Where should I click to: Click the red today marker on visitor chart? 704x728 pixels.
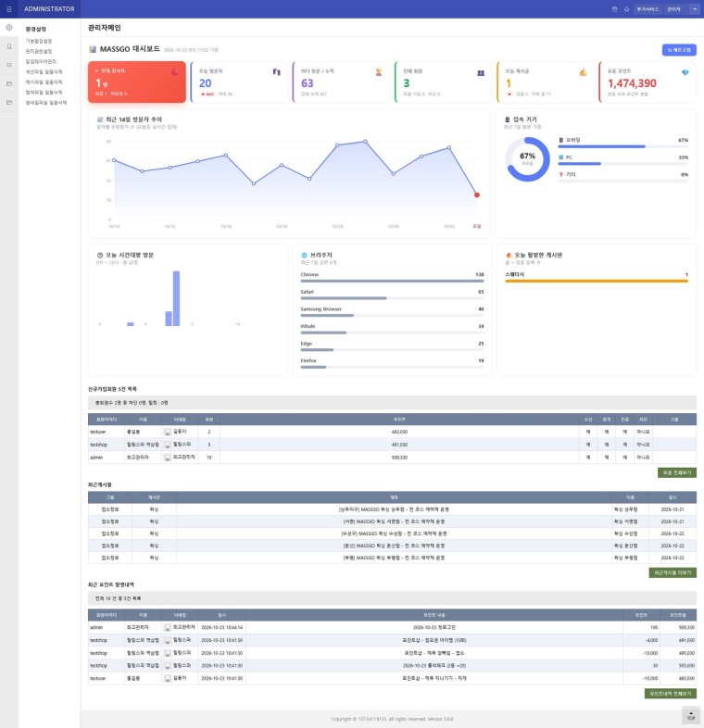pyautogui.click(x=477, y=195)
